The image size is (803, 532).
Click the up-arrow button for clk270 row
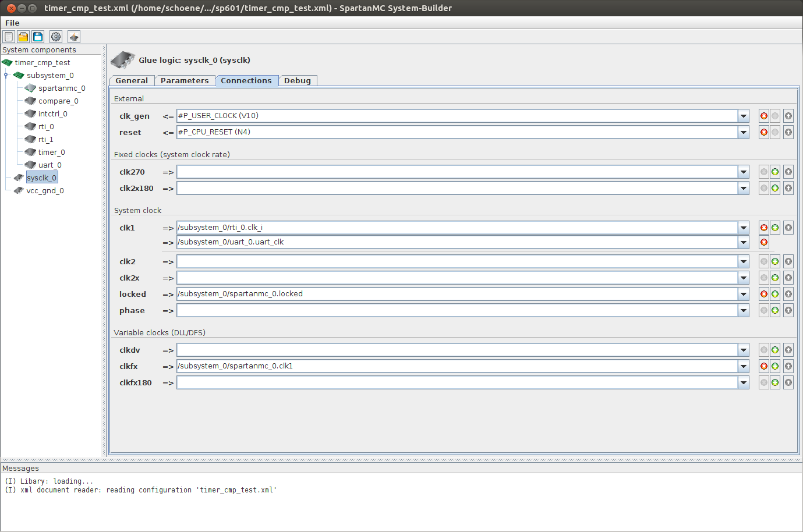tap(788, 172)
